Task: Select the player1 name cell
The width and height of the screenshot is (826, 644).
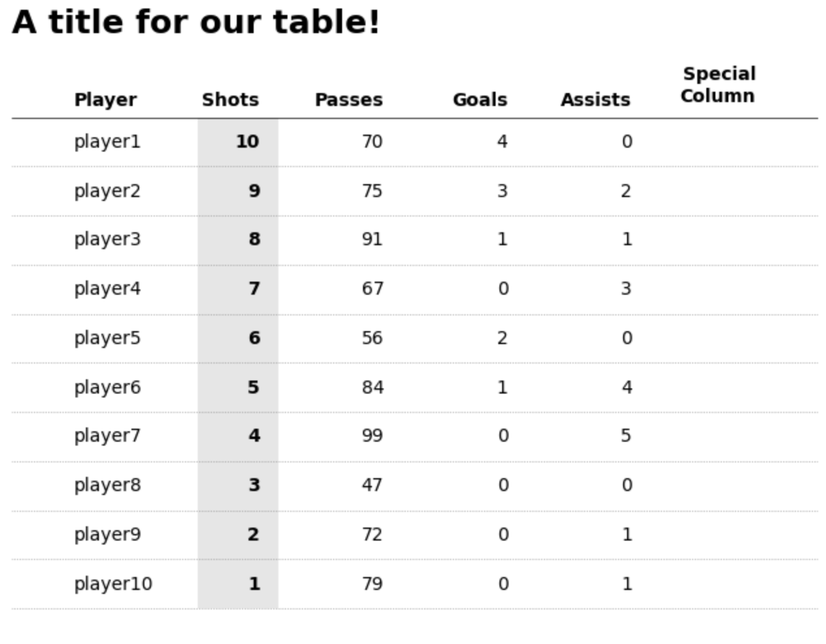Action: [x=107, y=142]
